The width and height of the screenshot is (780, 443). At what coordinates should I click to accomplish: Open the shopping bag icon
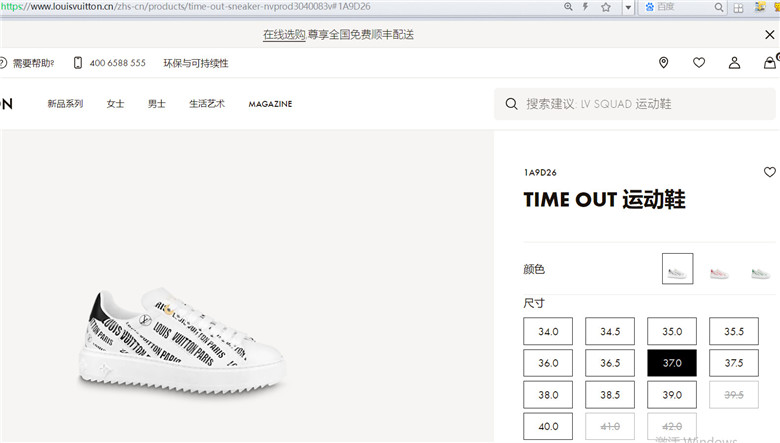coord(770,63)
